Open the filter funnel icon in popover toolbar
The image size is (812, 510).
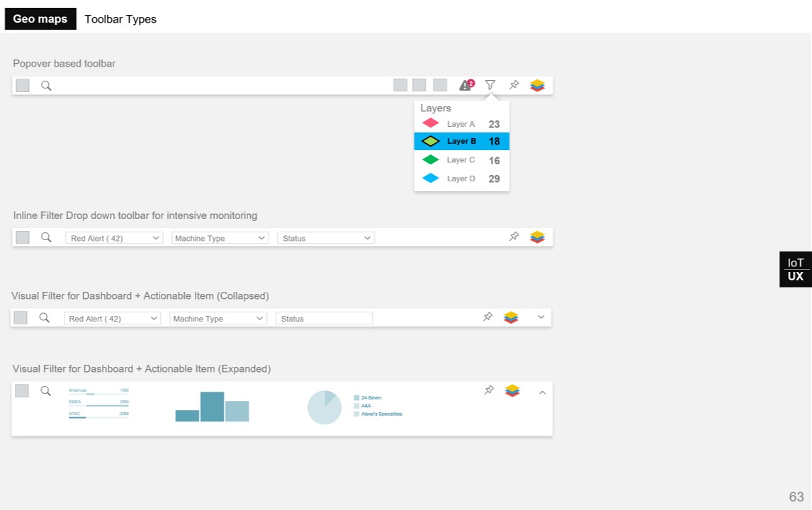click(490, 85)
